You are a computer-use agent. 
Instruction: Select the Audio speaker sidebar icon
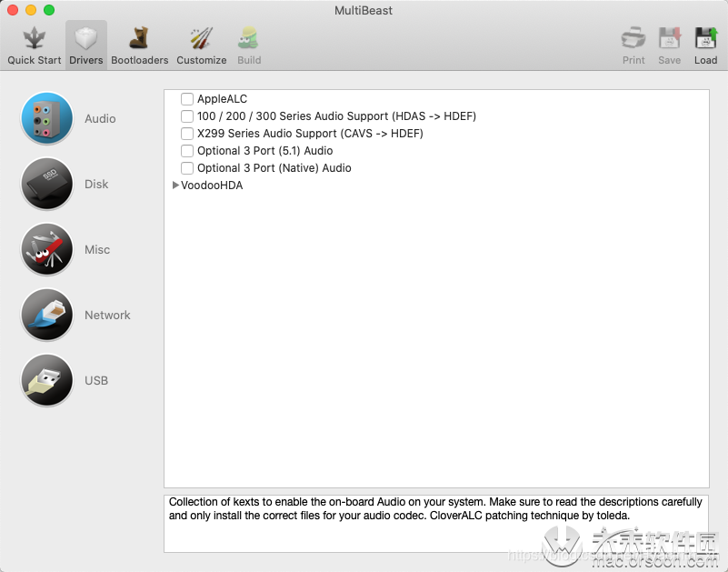point(47,118)
